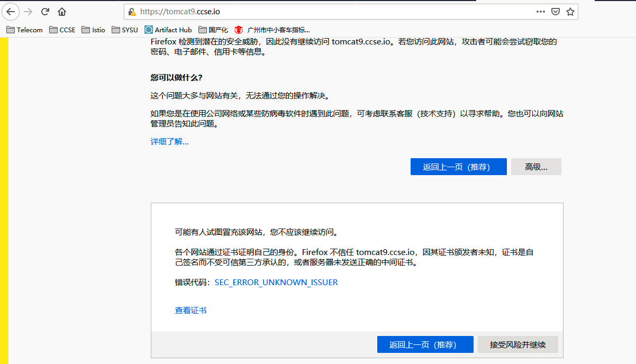Click the lower 返回上一页（推荐）button
Viewport: 636px width, 364px height.
(x=425, y=344)
